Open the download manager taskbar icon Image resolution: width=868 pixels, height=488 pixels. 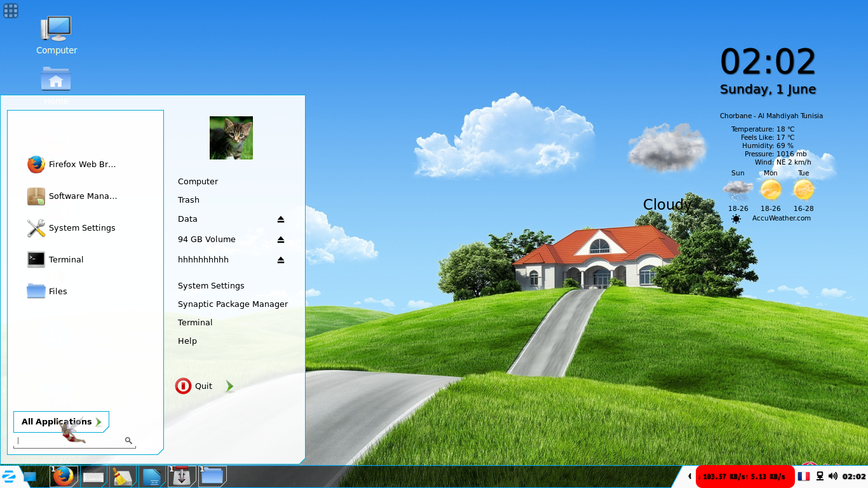click(182, 476)
